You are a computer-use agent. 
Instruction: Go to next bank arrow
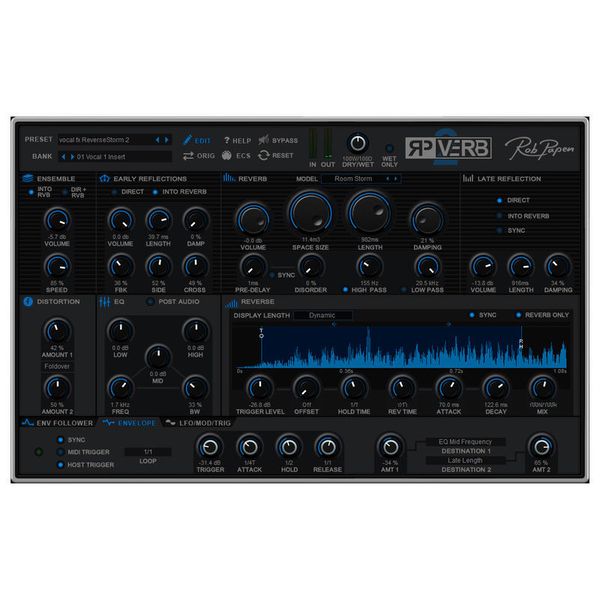click(x=72, y=157)
